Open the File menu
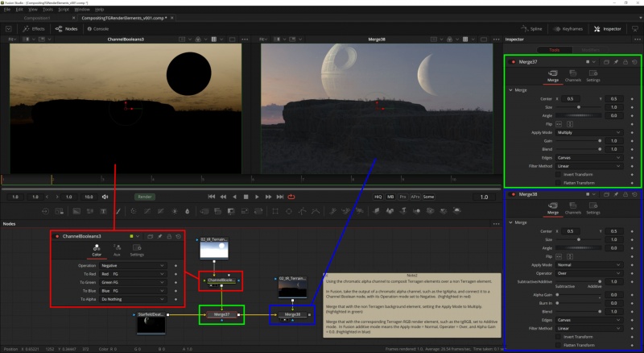 click(7, 10)
